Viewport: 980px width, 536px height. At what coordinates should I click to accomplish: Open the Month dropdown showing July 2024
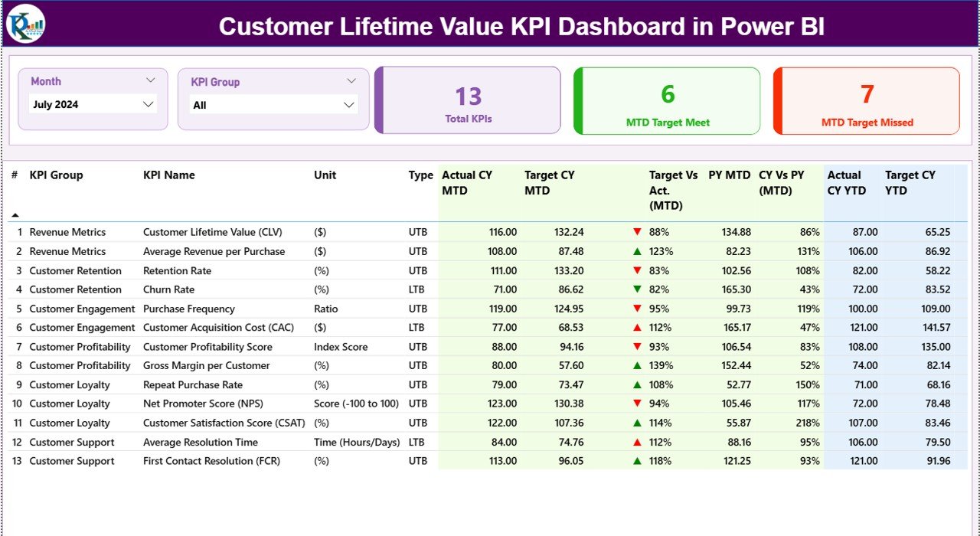click(92, 104)
